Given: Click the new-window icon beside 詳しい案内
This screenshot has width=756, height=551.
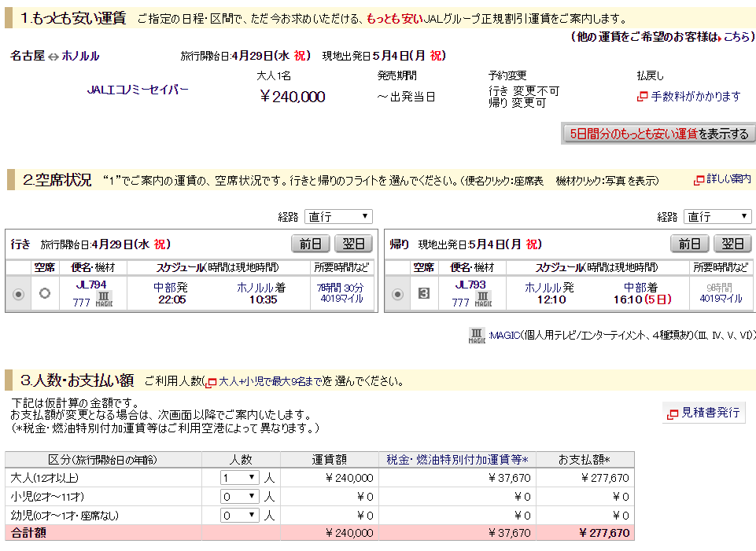Looking at the screenshot, I should point(699,180).
